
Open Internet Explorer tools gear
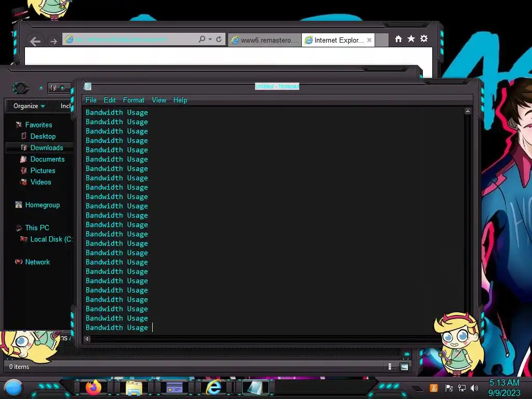click(424, 38)
